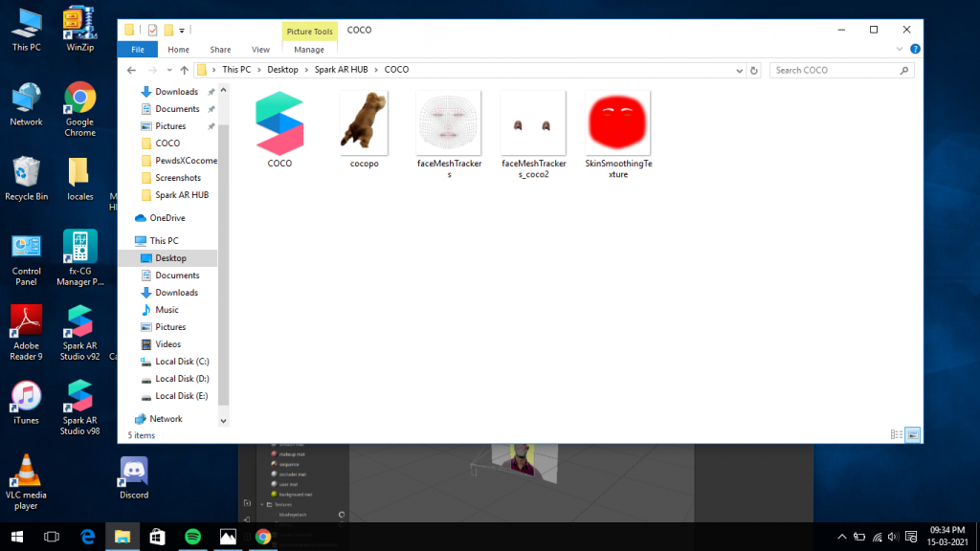The image size is (980, 551).
Task: Open the Discord desktop shortcut
Action: click(134, 478)
